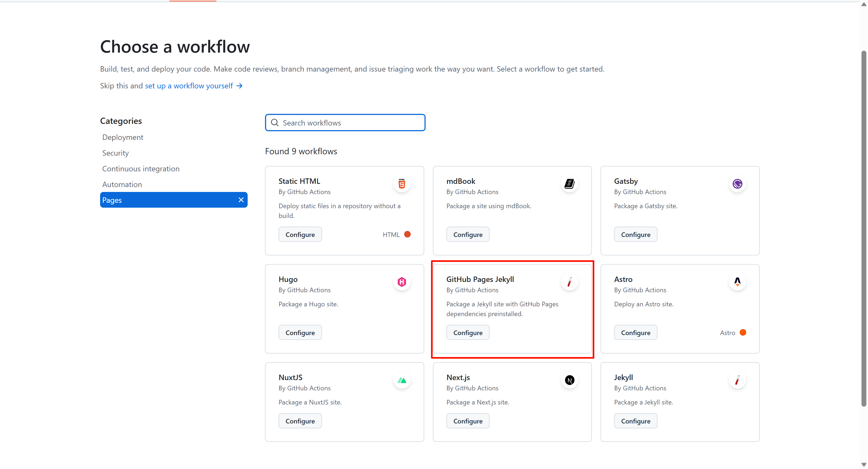Configure the GitHub Pages Jekyll workflow
The height and width of the screenshot is (469, 868).
468,333
